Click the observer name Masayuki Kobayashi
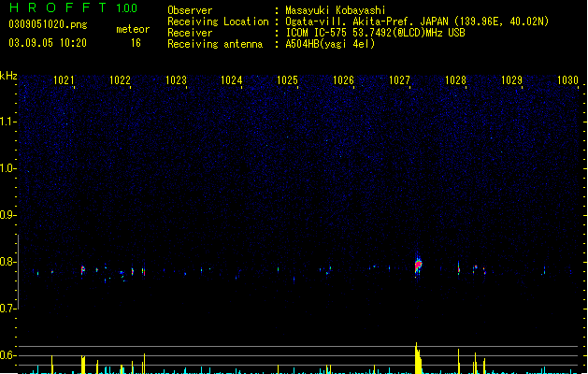This screenshot has height=374, width=588. (x=336, y=10)
